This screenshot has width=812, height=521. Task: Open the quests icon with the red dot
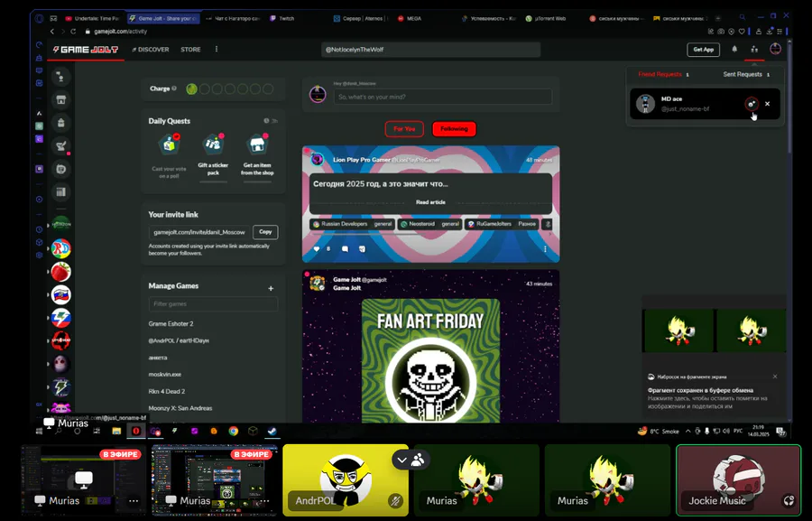(x=61, y=145)
